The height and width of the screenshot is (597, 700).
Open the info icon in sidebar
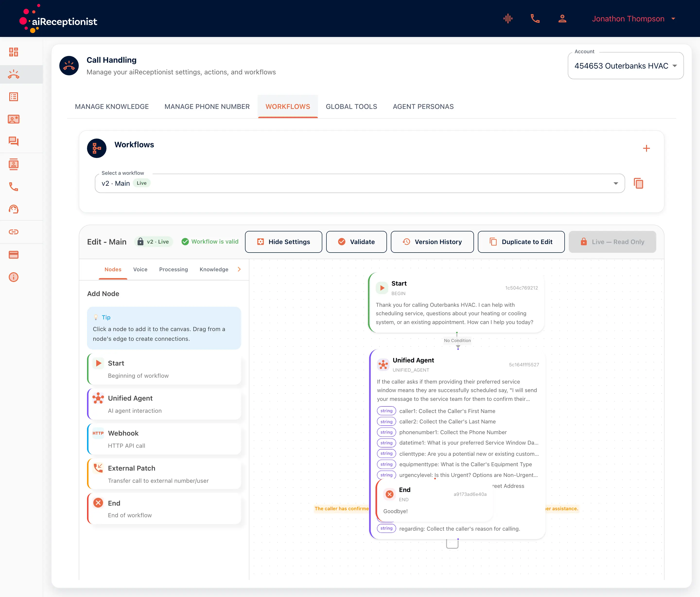14,277
